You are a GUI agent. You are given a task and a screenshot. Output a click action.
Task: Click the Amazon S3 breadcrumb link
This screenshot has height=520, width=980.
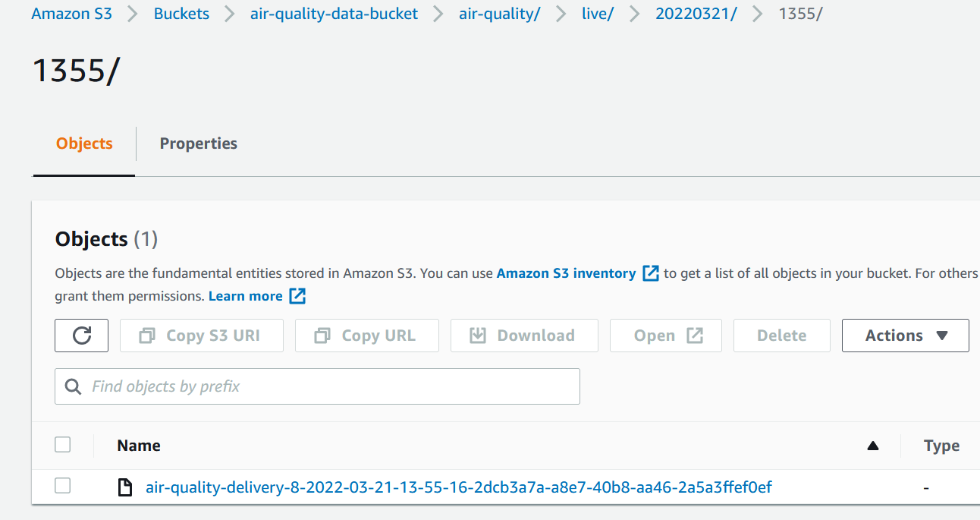[72, 14]
